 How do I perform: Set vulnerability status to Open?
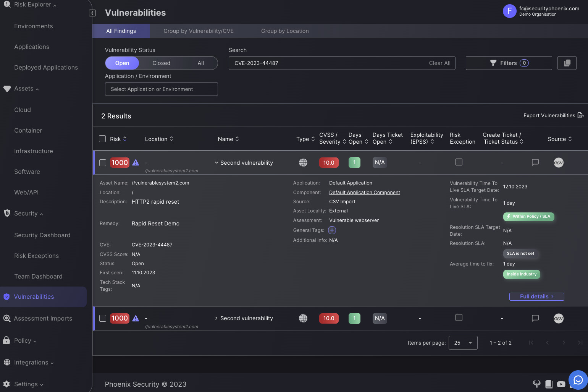click(x=122, y=63)
